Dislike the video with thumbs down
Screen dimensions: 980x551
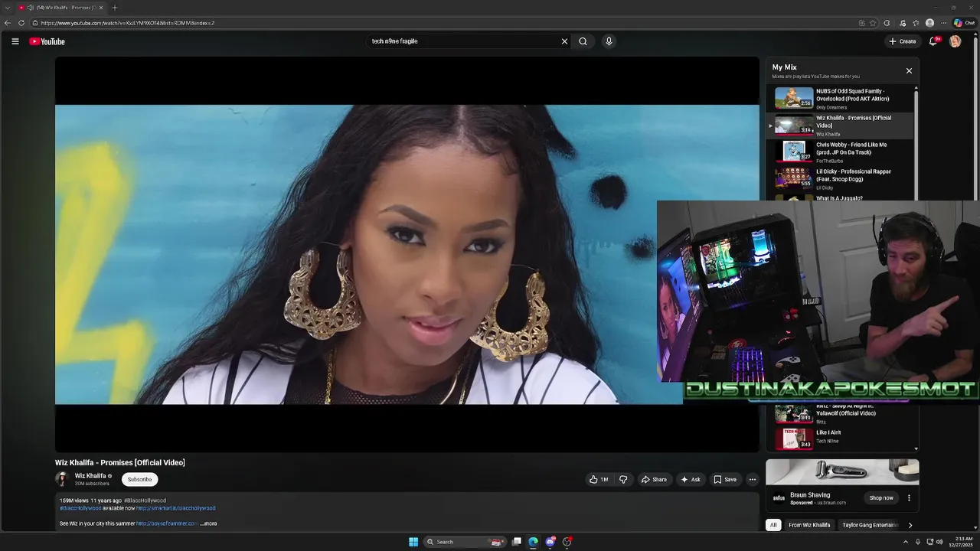tap(623, 480)
